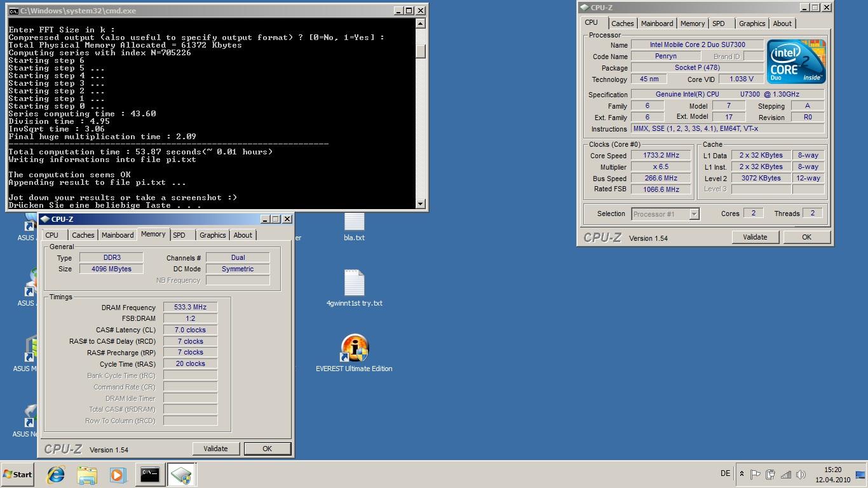Click the cmd.exe title bar icon
This screenshot has height=488, width=868.
pyautogui.click(x=13, y=11)
